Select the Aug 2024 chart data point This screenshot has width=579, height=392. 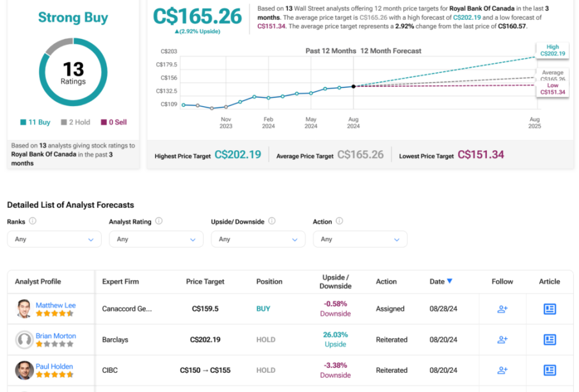point(353,86)
